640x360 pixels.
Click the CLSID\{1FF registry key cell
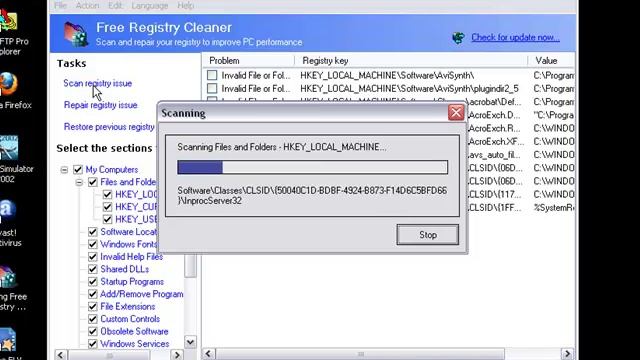495,207
